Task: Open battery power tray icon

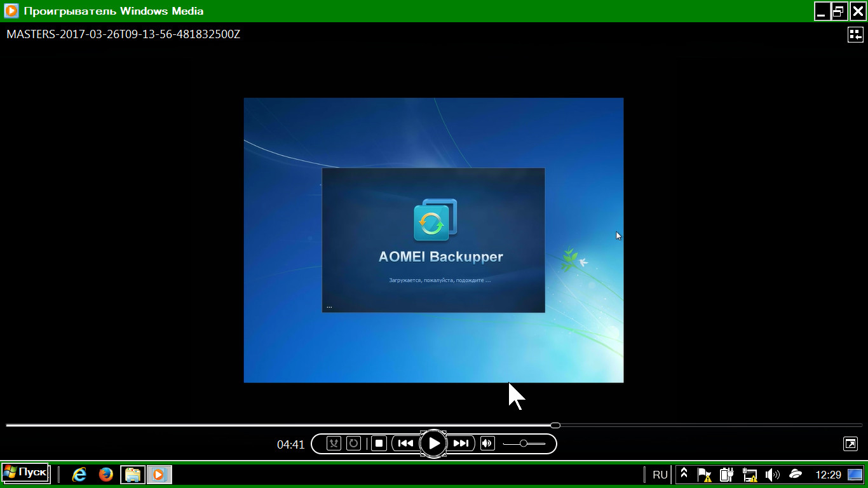Action: point(728,475)
